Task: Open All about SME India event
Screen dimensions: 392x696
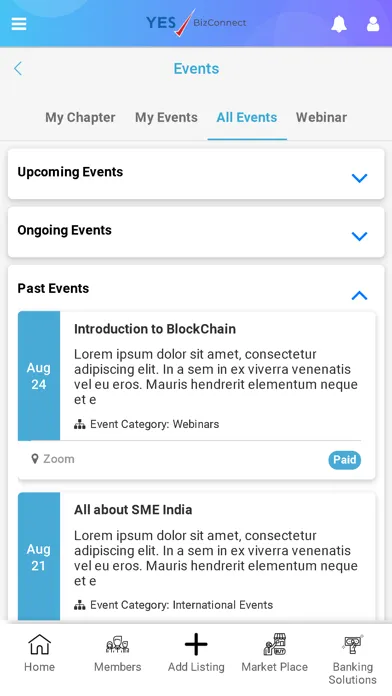Action: [133, 510]
